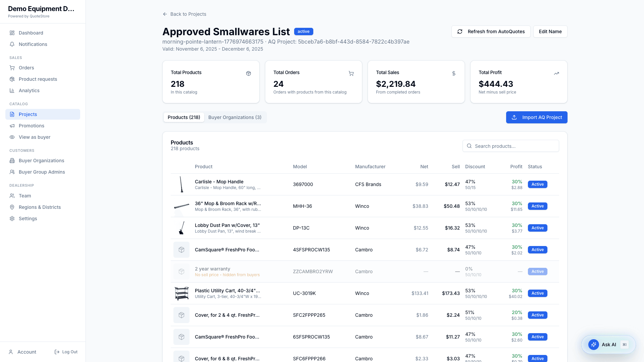This screenshot has width=644, height=362.
Task: Focus the Search products field
Action: click(x=511, y=146)
